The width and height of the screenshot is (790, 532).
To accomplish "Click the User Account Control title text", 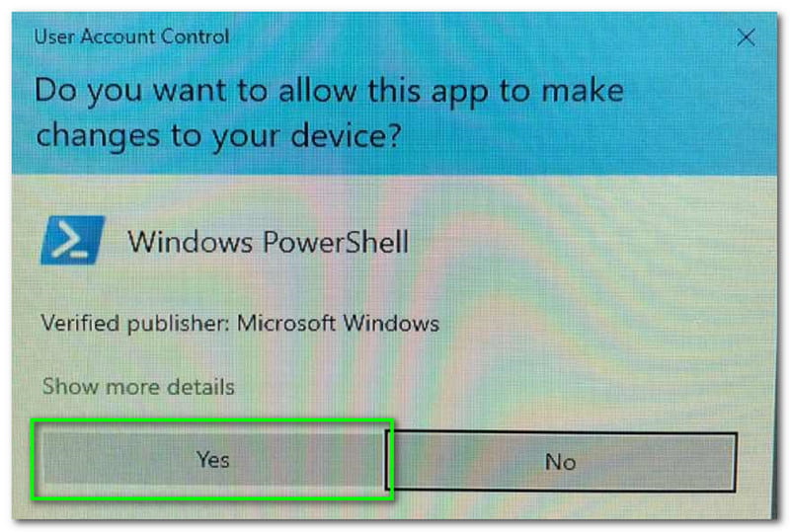I will click(131, 37).
